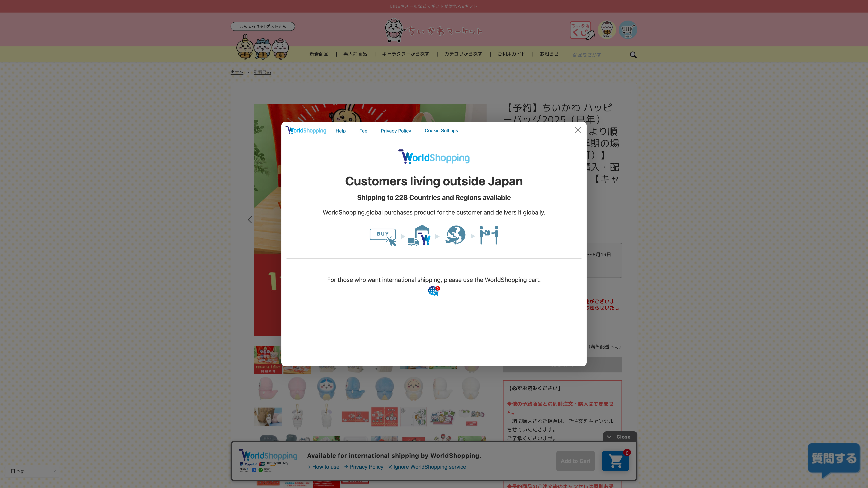
Task: Click the Add to Cart button
Action: (x=575, y=461)
